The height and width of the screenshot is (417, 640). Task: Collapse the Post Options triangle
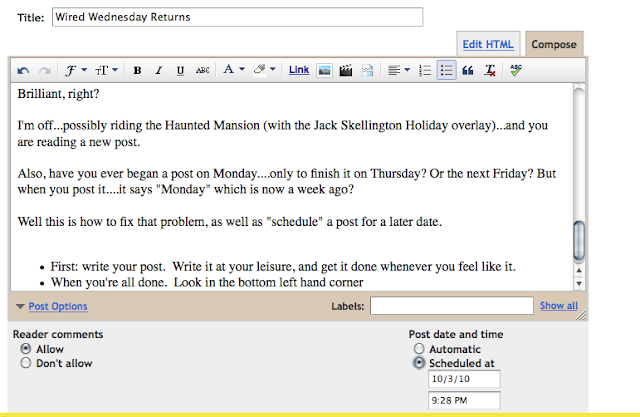(20, 306)
